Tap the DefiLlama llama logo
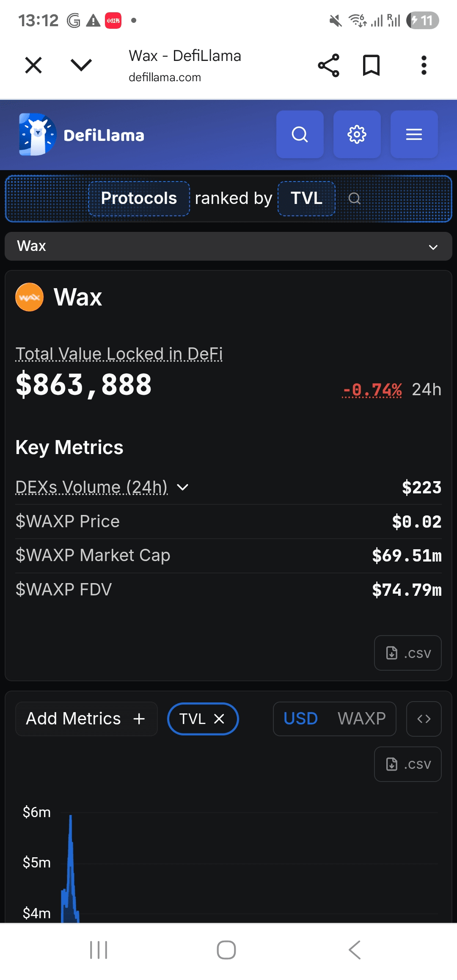This screenshot has width=457, height=980. [x=37, y=135]
